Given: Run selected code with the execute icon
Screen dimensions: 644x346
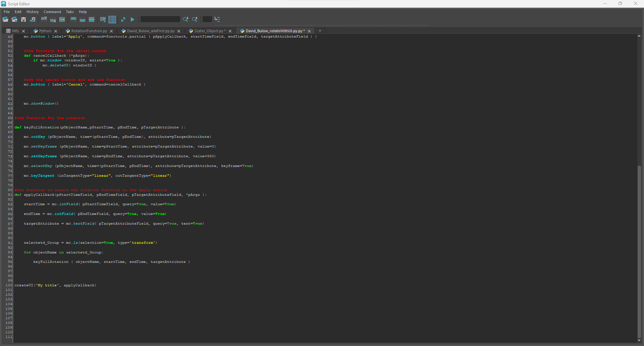Looking at the screenshot, I should point(123,19).
